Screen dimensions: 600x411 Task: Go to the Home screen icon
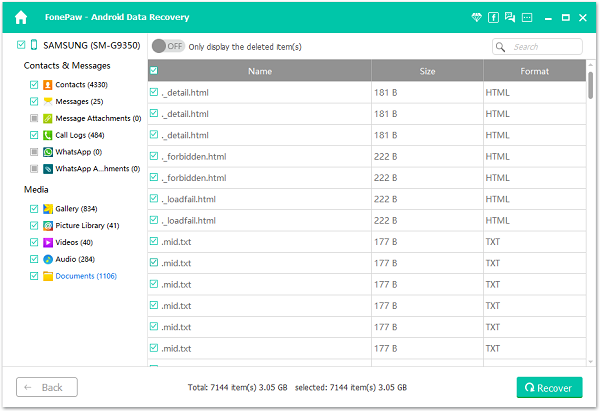(21, 17)
